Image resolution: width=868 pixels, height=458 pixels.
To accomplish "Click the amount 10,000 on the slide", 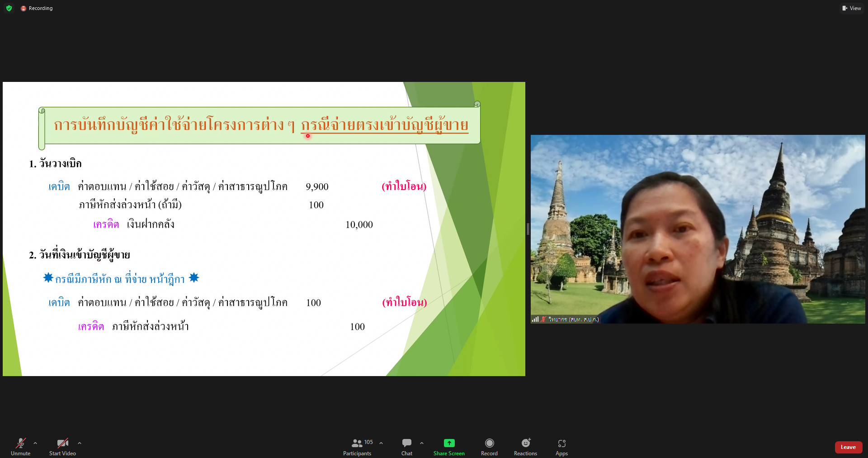I will [359, 224].
